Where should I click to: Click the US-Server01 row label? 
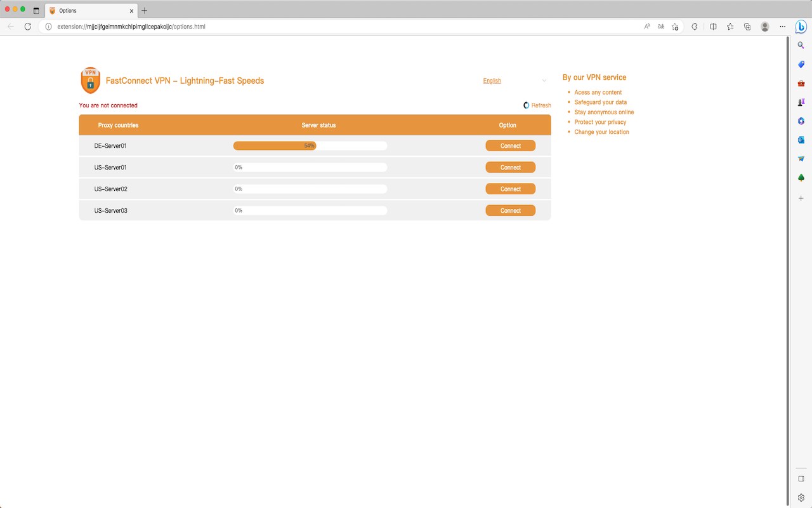110,168
